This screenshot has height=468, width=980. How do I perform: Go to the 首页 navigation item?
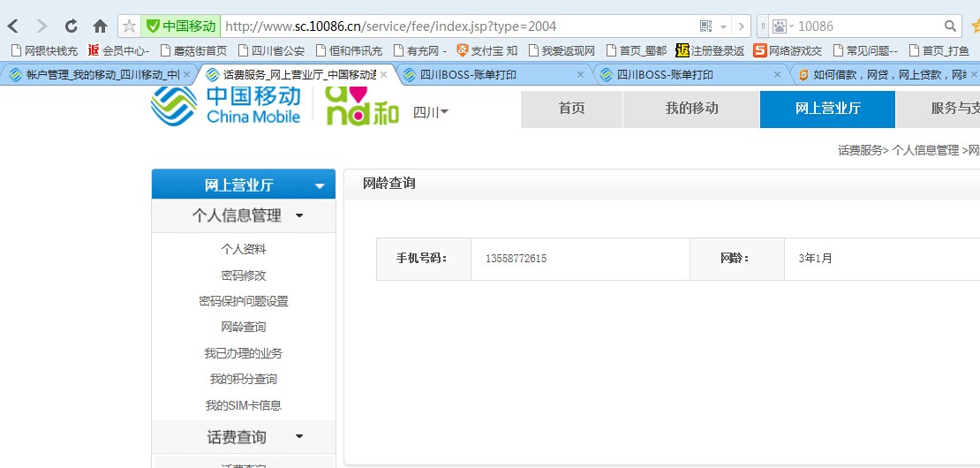click(571, 109)
